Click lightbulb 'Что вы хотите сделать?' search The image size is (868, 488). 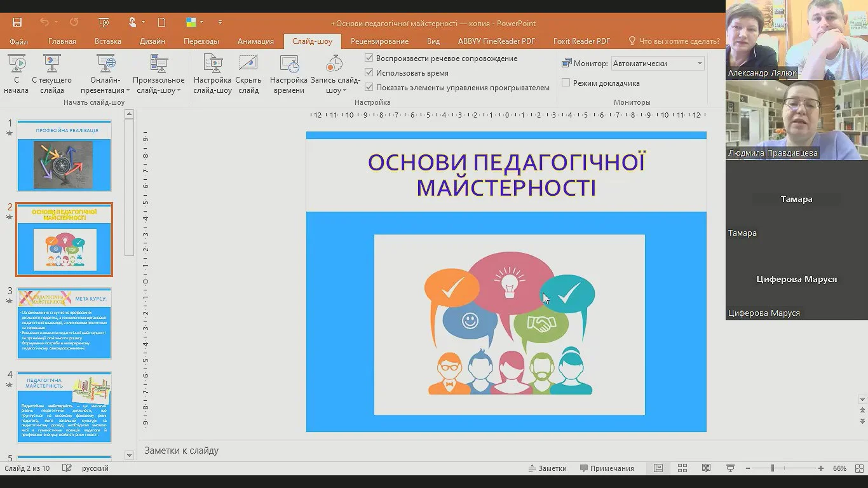pyautogui.click(x=674, y=41)
